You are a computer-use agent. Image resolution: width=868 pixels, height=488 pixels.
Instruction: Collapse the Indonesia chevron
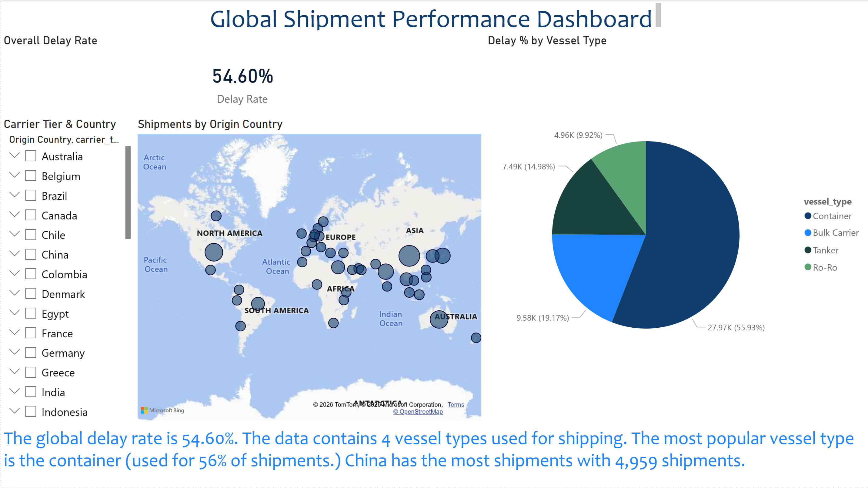(x=14, y=411)
